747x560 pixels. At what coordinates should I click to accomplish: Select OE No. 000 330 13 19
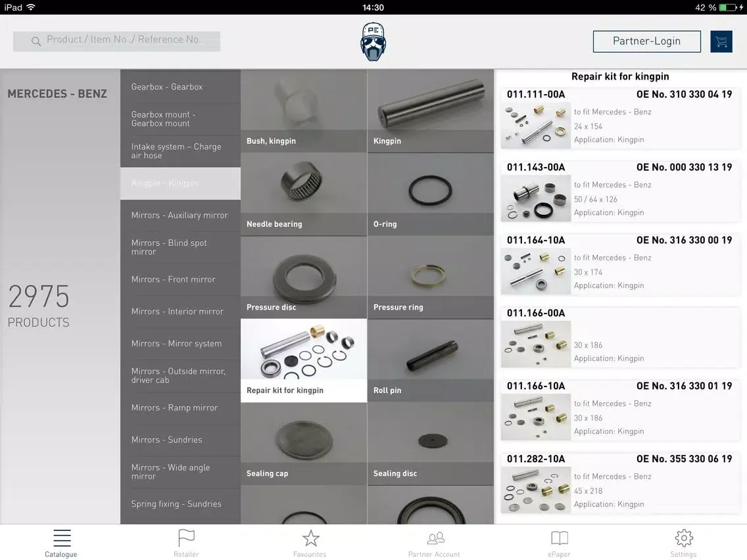[684, 167]
